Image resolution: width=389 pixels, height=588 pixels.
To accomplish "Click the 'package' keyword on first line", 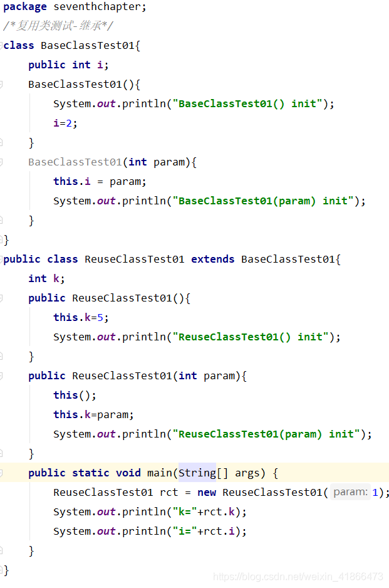I will [25, 7].
